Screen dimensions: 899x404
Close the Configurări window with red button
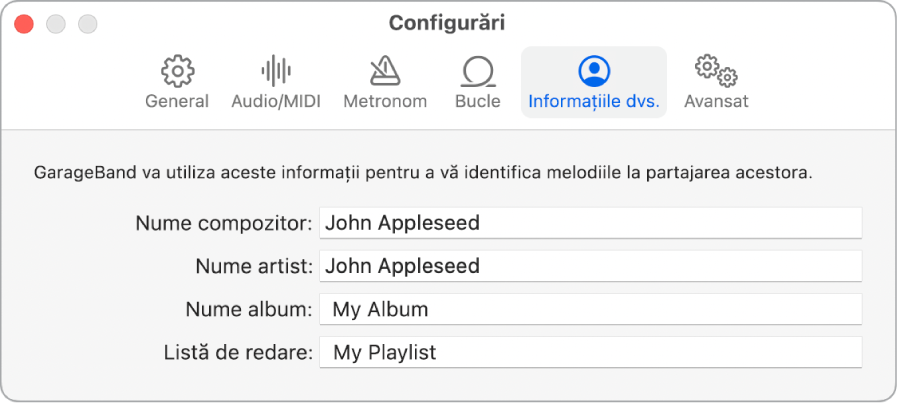[24, 23]
